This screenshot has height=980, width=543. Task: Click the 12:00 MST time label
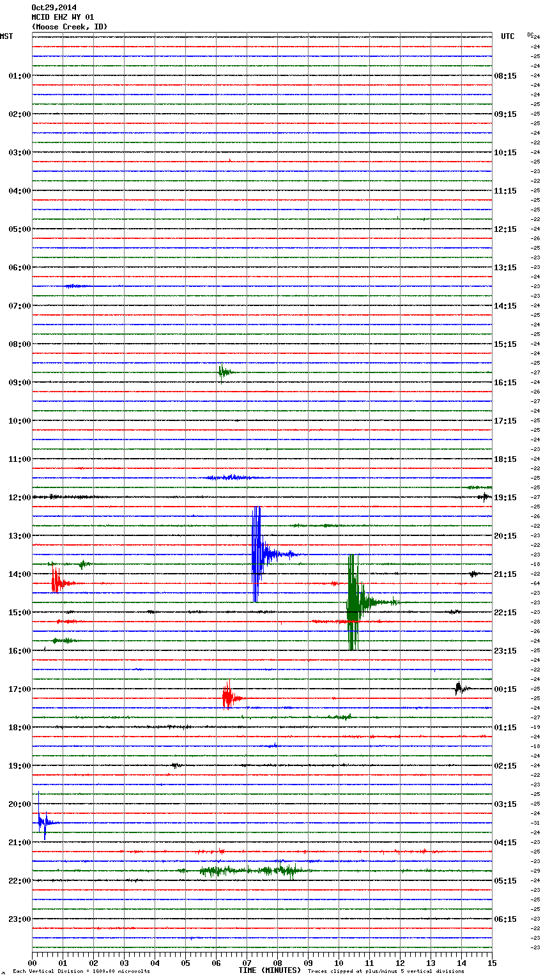19,497
